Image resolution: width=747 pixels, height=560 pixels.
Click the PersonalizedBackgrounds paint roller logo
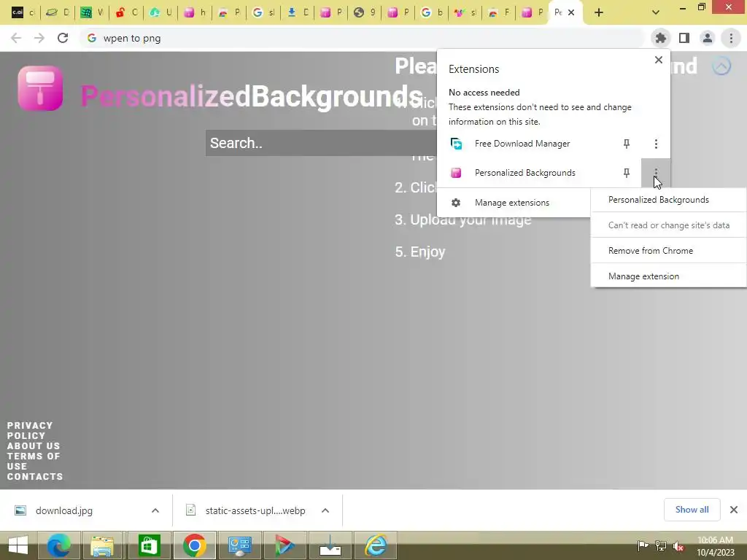(x=40, y=88)
